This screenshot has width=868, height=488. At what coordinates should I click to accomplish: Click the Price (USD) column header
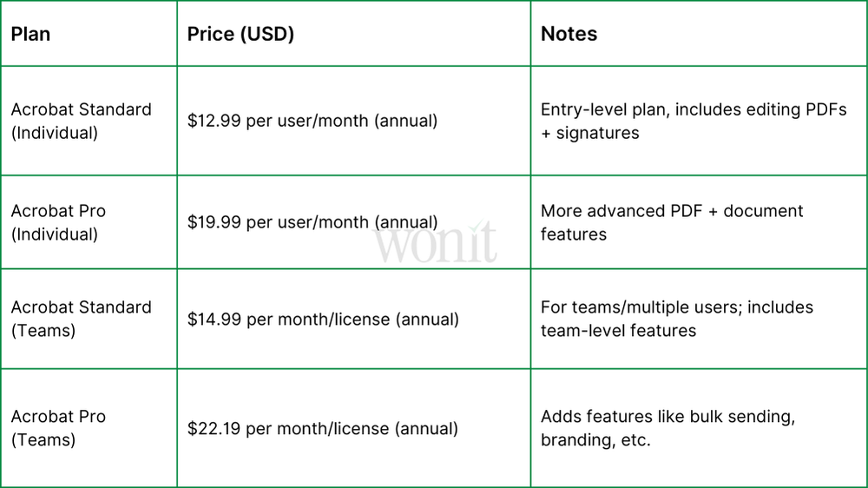(240, 34)
